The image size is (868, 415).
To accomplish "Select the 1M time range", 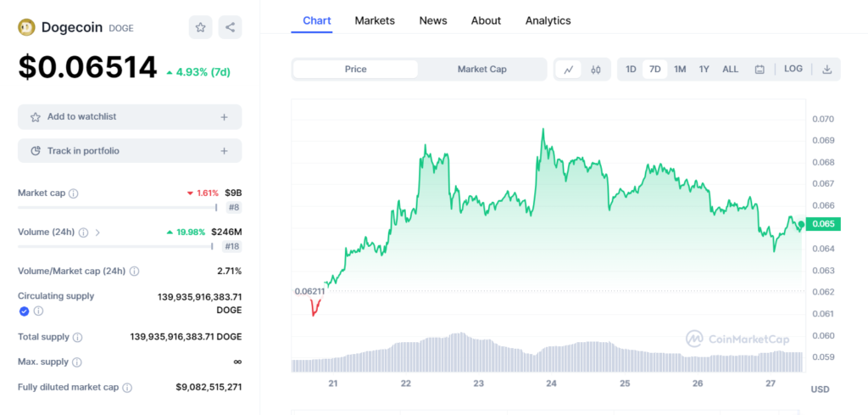I will click(680, 70).
